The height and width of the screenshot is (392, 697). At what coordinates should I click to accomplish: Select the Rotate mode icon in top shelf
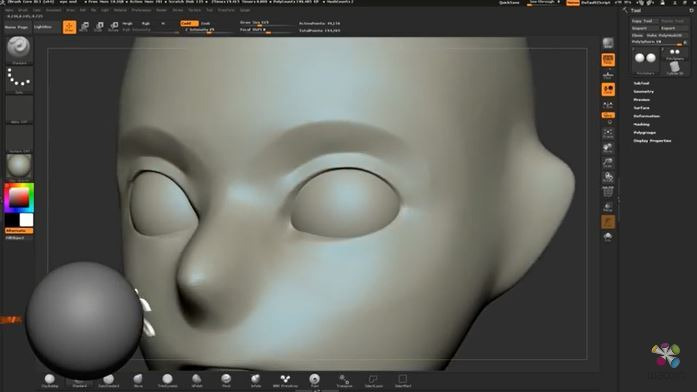point(113,27)
